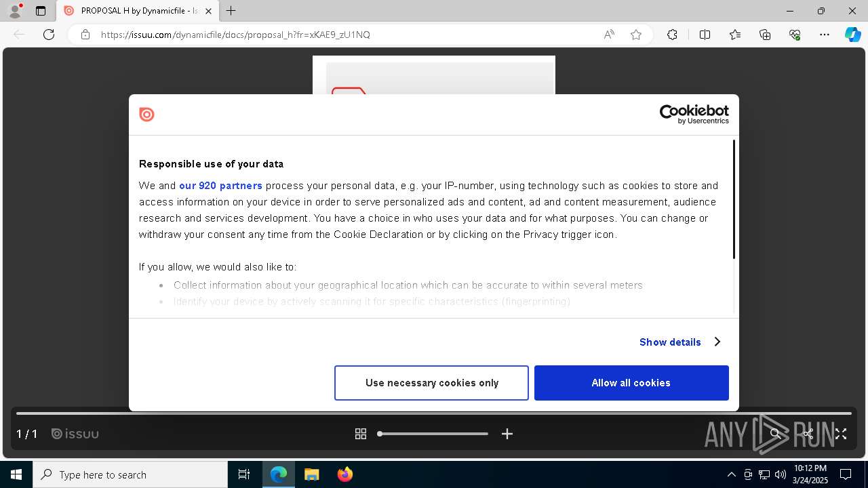This screenshot has width=868, height=488.
Task: Add this page to favorites
Action: (636, 35)
